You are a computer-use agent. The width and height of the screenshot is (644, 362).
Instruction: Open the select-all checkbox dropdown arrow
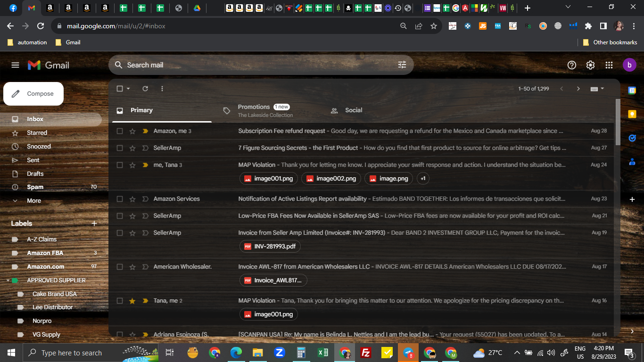pos(128,89)
